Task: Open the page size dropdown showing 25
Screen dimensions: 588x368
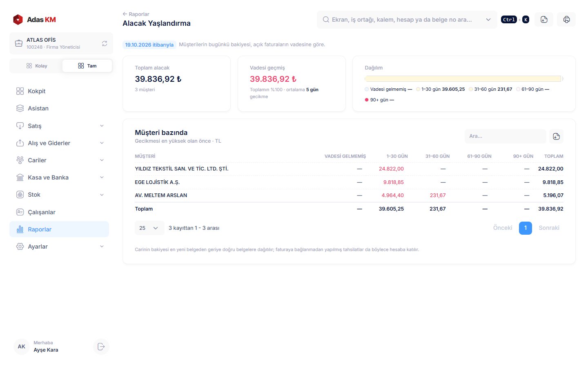Action: 149,228
